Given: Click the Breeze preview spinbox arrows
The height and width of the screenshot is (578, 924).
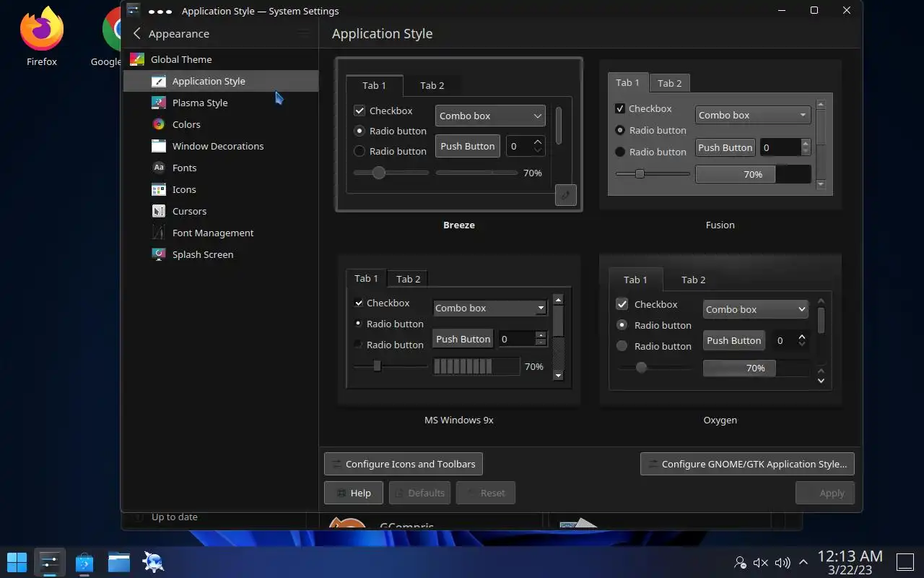Looking at the screenshot, I should [538, 146].
